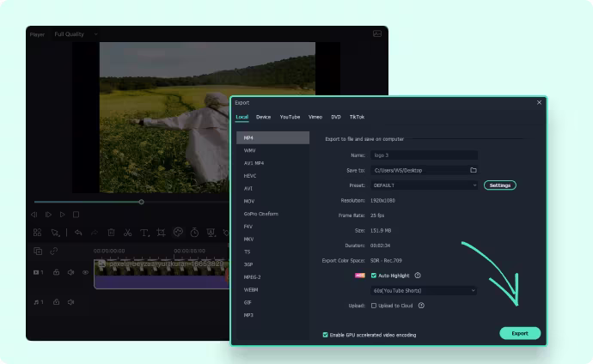Select the MOV format
593x364 pixels.
point(272,201)
